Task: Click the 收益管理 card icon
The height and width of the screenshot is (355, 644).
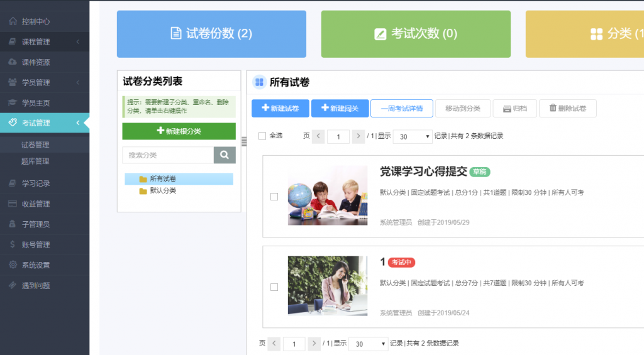Action: 13,204
